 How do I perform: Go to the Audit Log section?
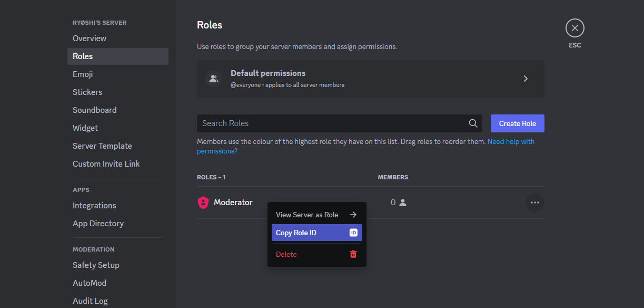90,301
